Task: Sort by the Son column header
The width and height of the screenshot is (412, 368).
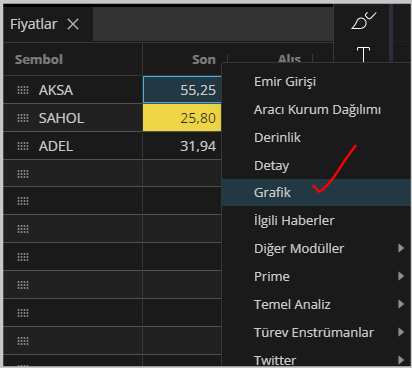Action: point(204,60)
